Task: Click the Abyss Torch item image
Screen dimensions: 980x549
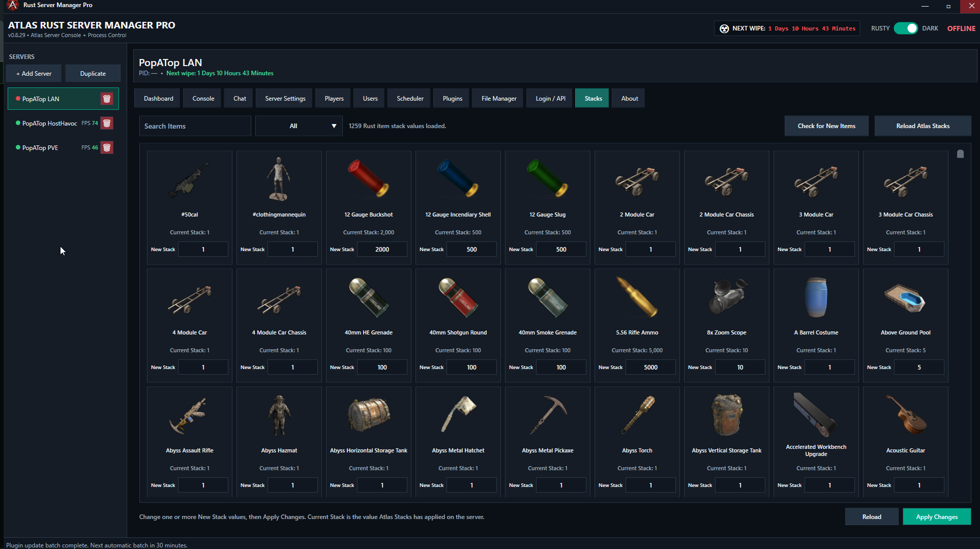Action: point(637,415)
